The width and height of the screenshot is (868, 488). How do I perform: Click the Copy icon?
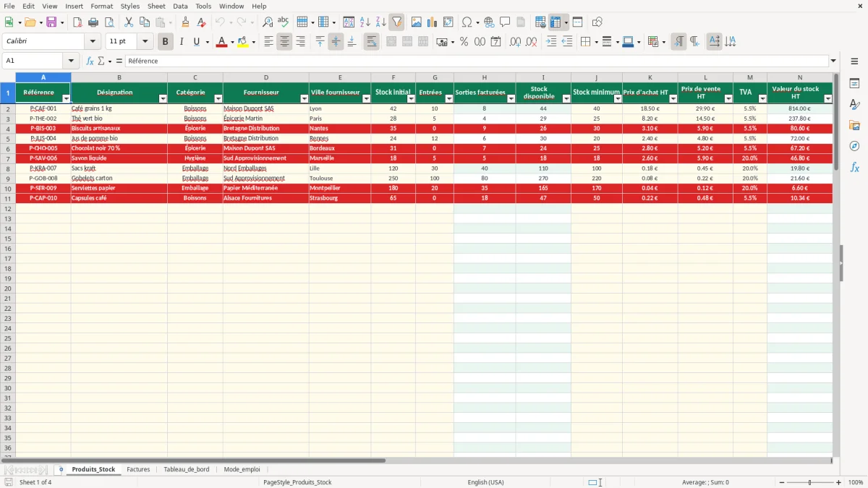tap(144, 22)
